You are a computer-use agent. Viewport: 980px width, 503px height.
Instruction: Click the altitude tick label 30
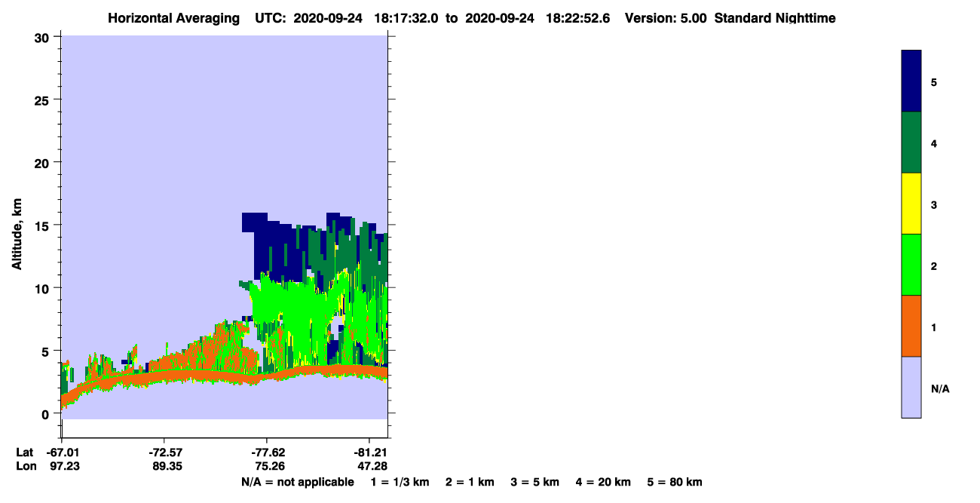click(43, 37)
